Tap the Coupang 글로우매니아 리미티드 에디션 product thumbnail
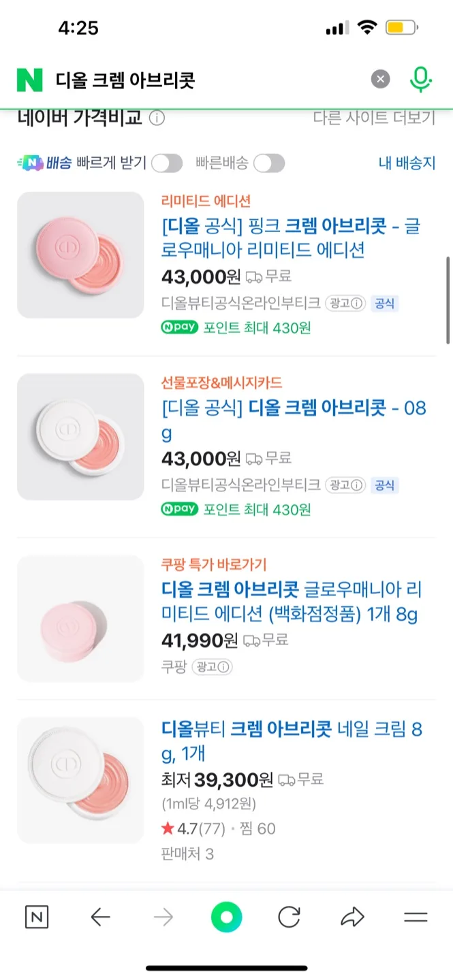 pos(80,619)
